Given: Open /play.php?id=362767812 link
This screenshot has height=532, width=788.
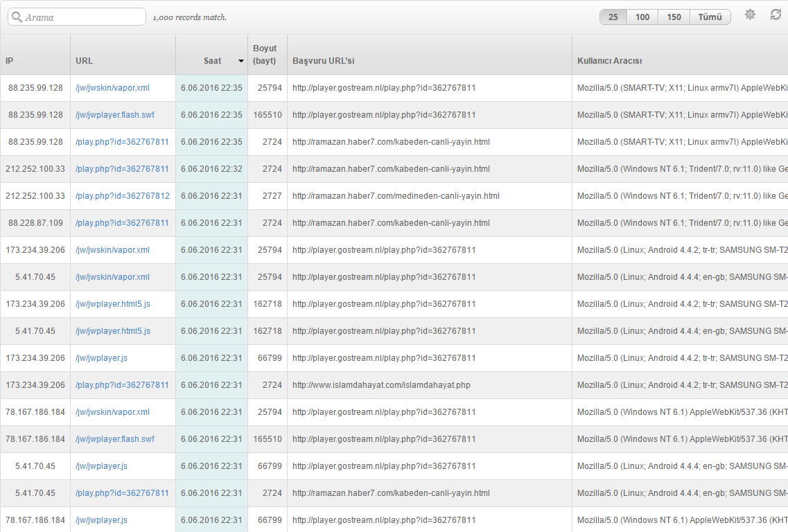Looking at the screenshot, I should coord(123,196).
